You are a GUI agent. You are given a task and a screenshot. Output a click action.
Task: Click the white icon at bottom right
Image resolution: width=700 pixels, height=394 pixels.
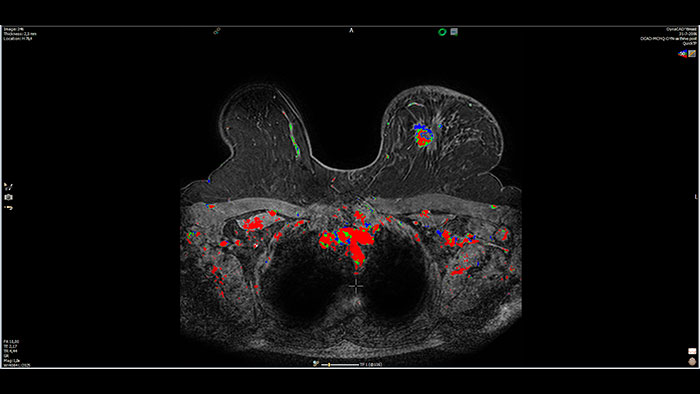pyautogui.click(x=692, y=351)
